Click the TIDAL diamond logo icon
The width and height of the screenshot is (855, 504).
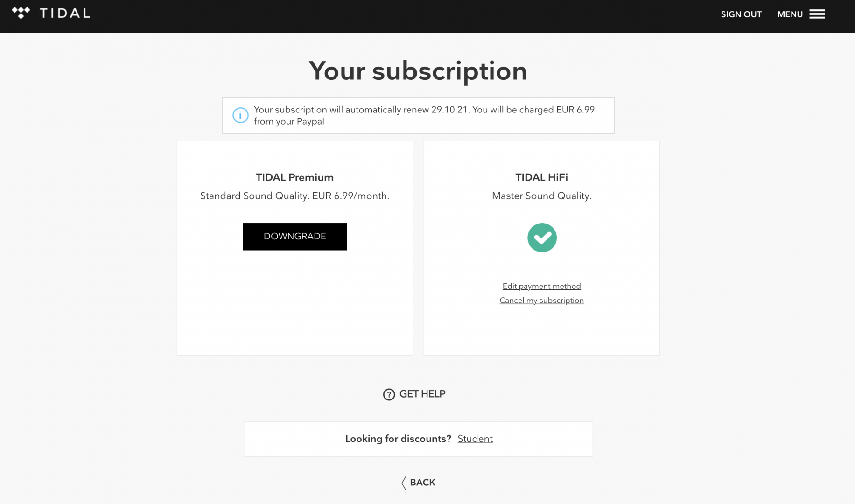21,13
